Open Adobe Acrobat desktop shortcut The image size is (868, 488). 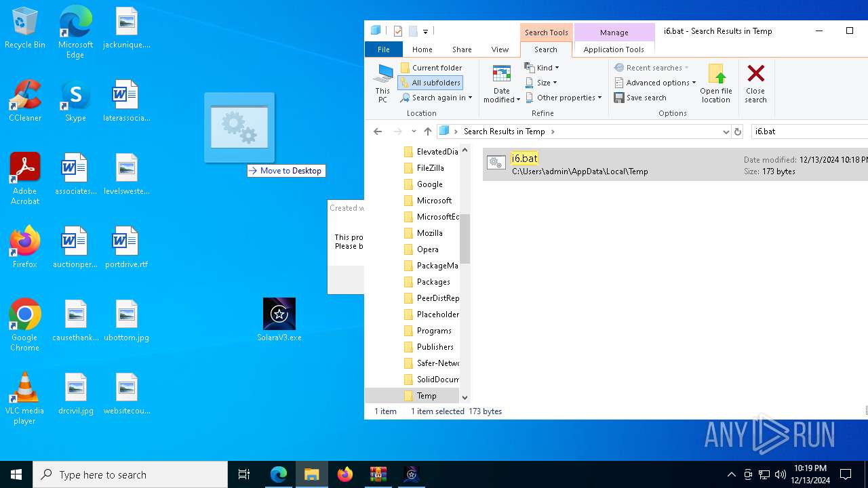tap(25, 179)
